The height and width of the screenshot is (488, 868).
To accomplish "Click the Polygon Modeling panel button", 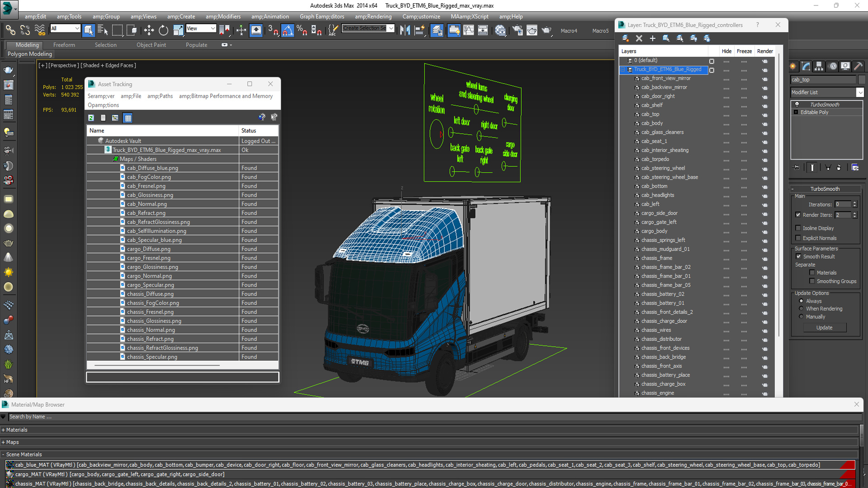I will point(30,54).
